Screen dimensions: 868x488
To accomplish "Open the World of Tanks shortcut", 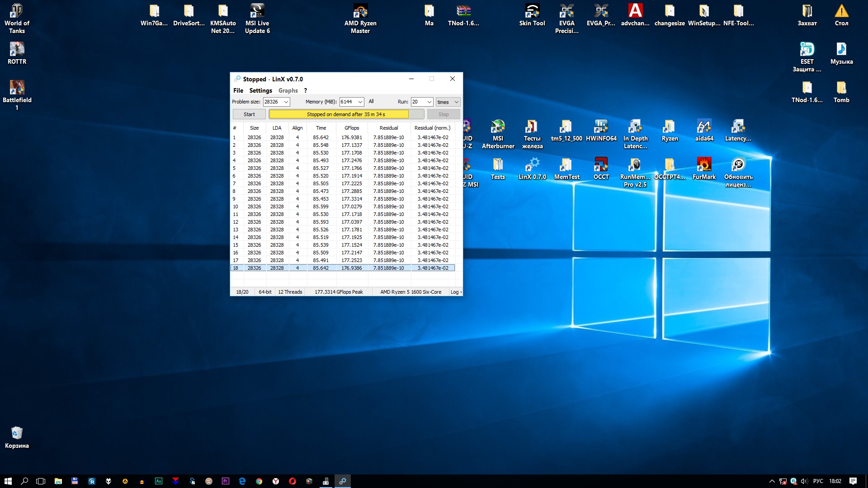I will pos(17,11).
